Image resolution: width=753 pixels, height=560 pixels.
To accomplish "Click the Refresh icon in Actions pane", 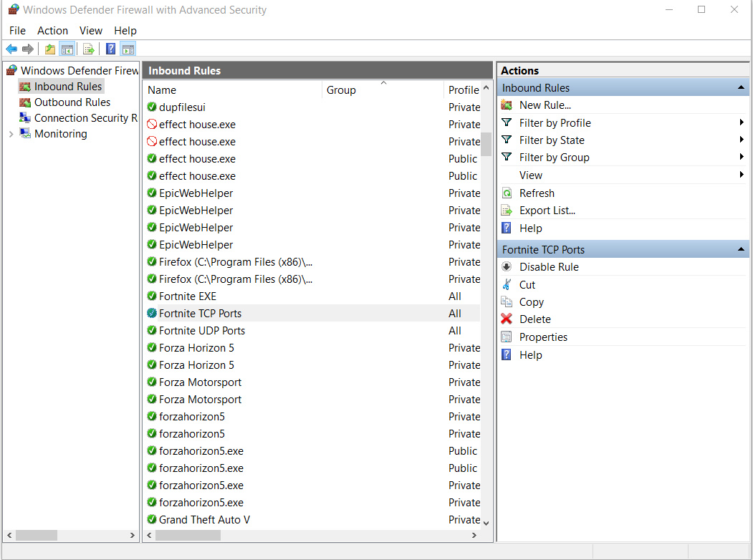I will 507,193.
